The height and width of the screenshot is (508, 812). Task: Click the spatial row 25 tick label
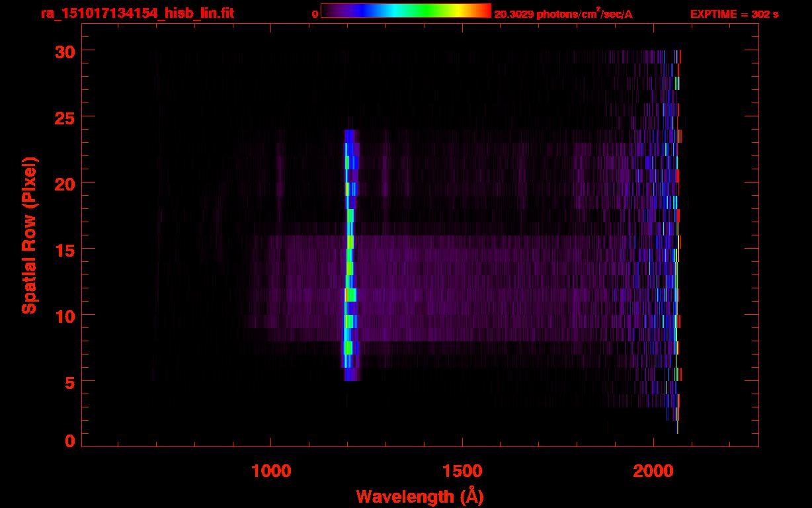point(65,117)
